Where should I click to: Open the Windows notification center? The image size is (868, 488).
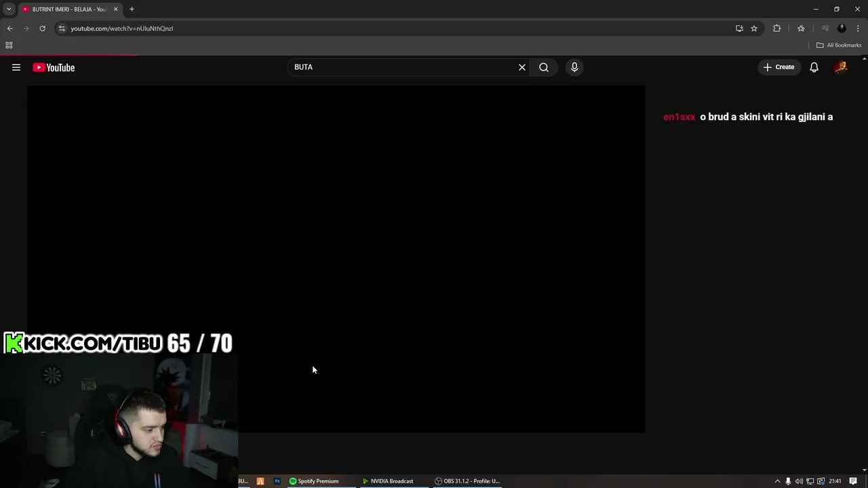(x=853, y=481)
